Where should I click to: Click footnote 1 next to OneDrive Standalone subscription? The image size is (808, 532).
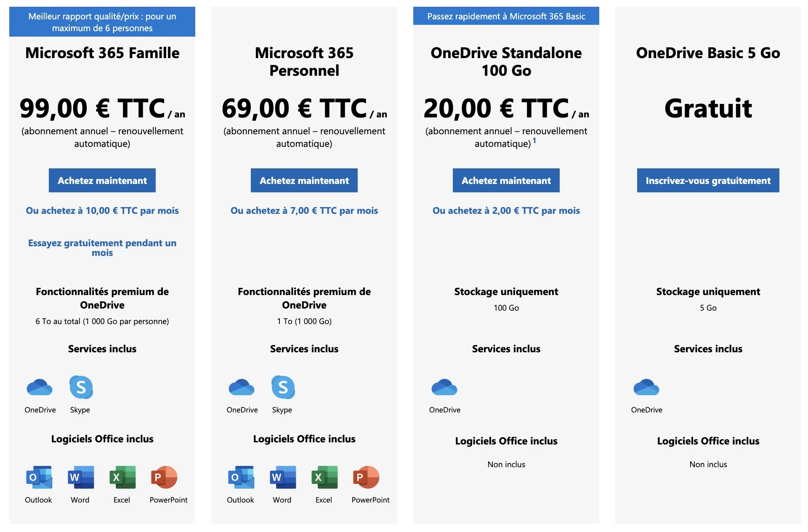534,141
